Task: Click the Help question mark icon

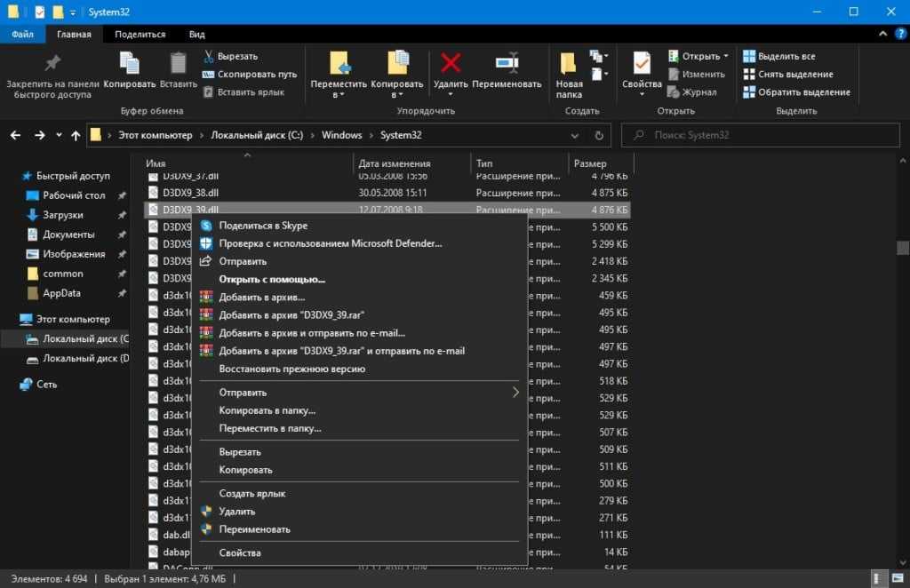Action: (900, 34)
